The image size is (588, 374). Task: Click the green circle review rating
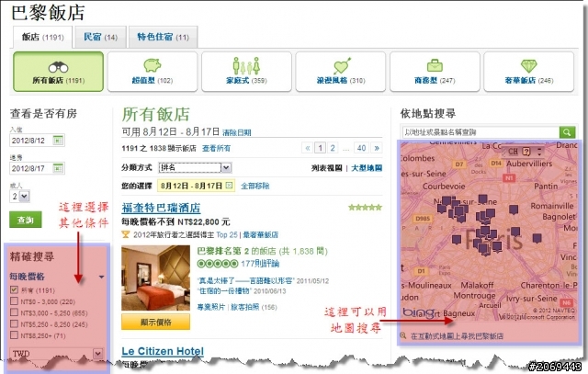(218, 264)
